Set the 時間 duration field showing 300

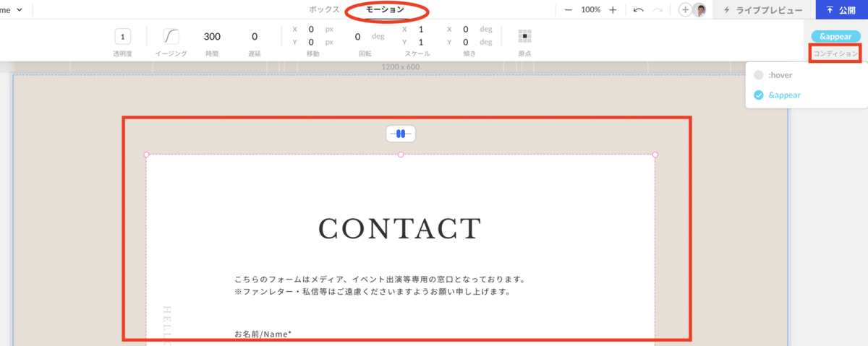pos(212,37)
